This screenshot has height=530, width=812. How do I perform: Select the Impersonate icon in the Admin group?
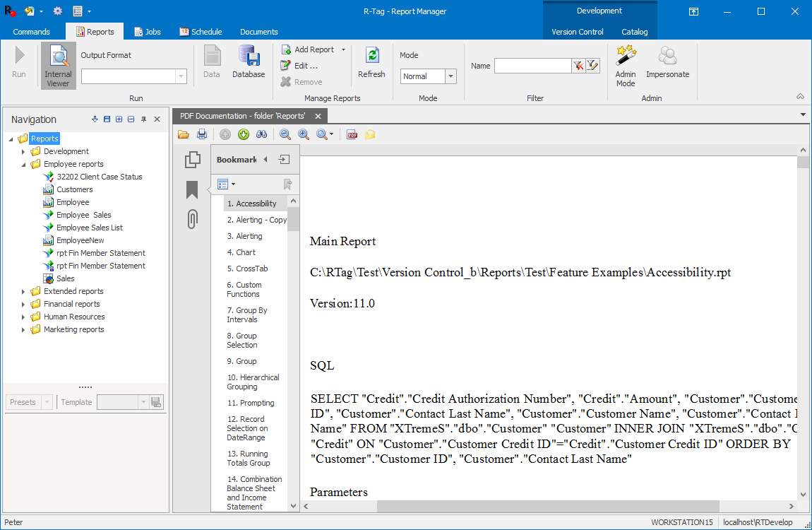pyautogui.click(x=667, y=62)
